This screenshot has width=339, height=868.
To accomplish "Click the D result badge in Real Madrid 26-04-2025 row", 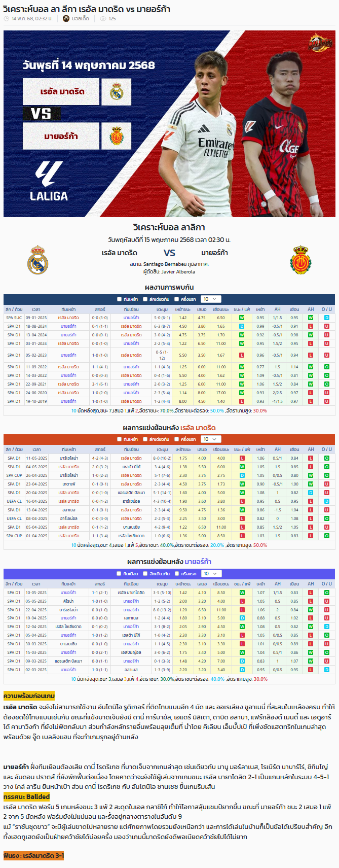I will click(242, 475).
